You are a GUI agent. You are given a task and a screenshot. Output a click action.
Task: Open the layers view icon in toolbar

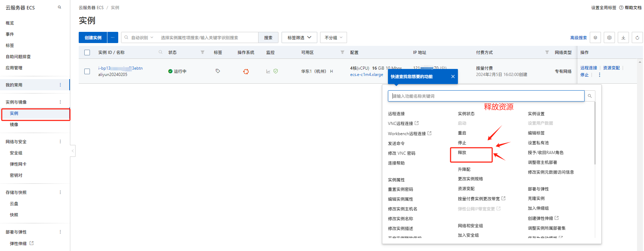(595, 37)
